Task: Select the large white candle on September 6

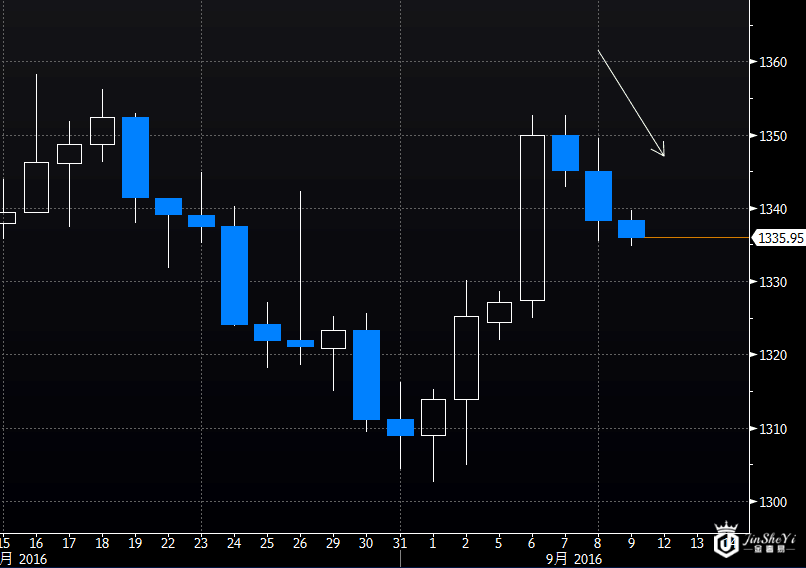Action: click(532, 217)
